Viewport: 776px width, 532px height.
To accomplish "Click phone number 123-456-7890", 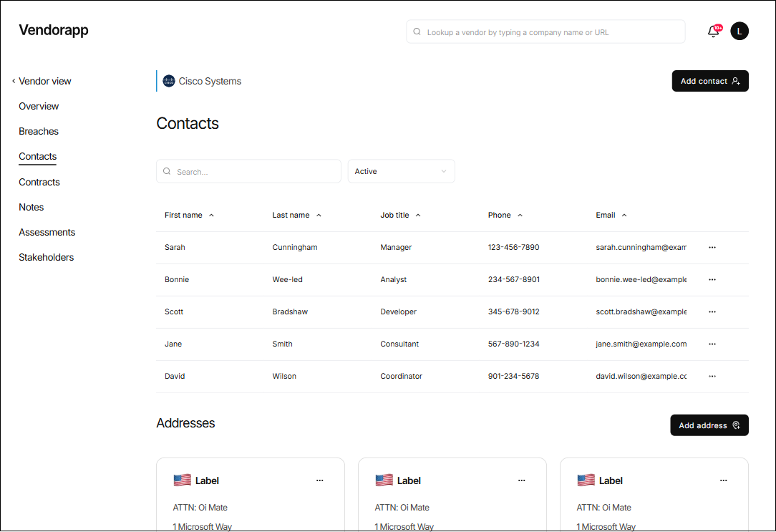I will (514, 248).
